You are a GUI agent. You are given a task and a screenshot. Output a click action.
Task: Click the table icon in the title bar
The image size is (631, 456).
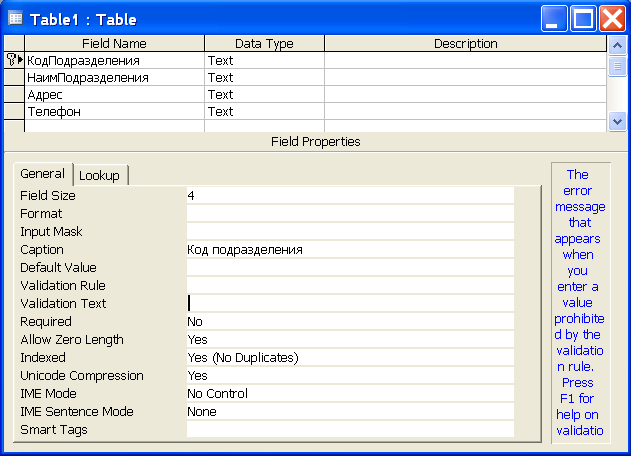point(15,18)
